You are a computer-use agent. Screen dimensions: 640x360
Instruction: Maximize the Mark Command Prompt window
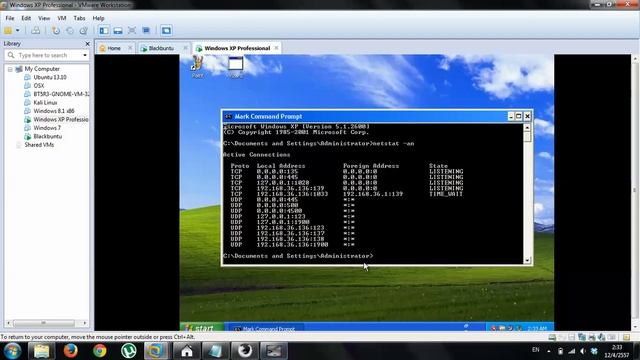[x=519, y=116]
